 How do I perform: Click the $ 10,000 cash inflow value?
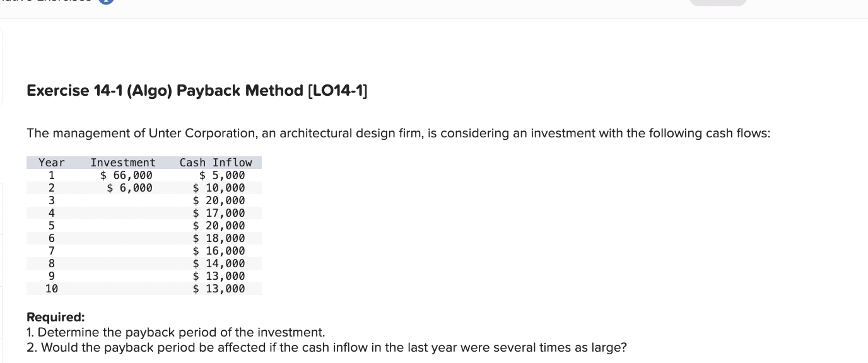(x=219, y=188)
